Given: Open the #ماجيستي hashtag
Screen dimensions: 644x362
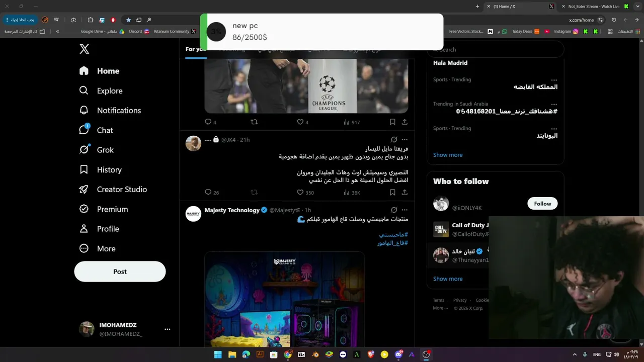Looking at the screenshot, I should click(x=393, y=235).
